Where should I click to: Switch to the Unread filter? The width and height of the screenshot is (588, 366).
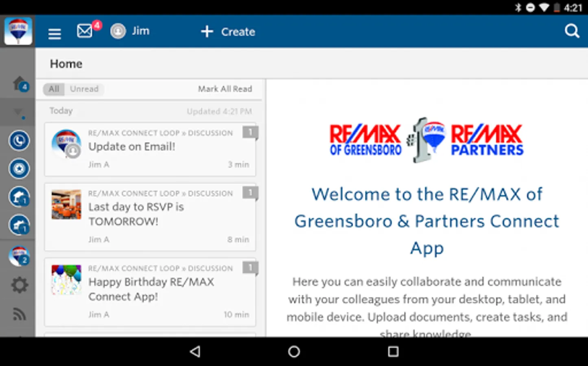(x=84, y=89)
